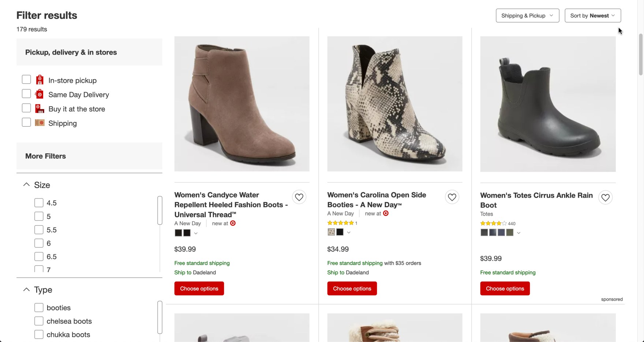Open the Shipping & Pickup dropdown

[x=527, y=16]
